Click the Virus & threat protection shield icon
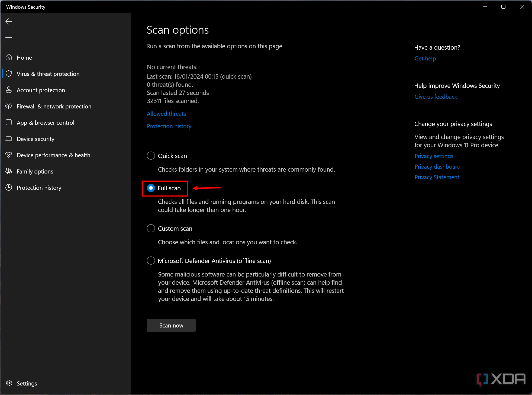The image size is (532, 395). 9,73
